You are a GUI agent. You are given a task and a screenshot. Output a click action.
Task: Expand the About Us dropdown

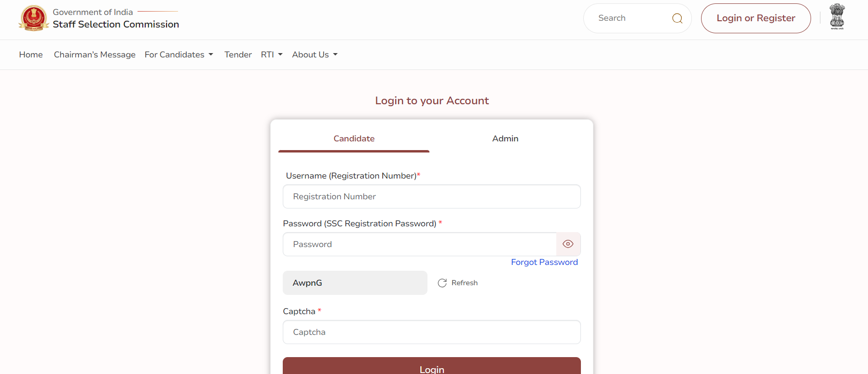click(315, 55)
